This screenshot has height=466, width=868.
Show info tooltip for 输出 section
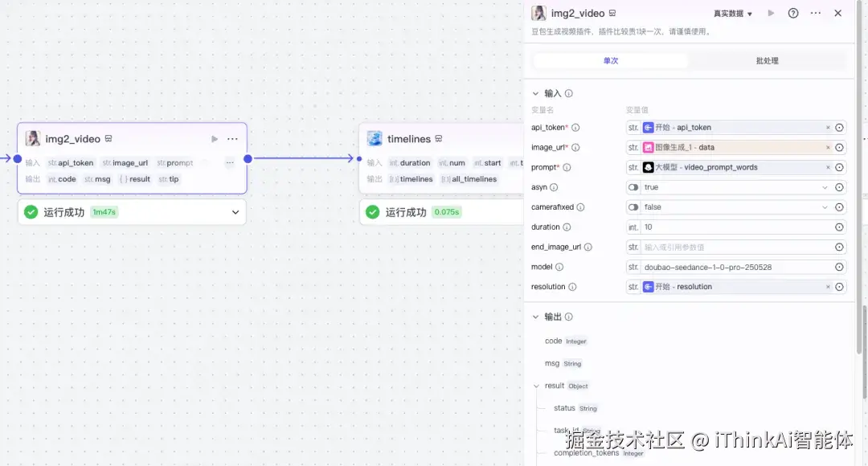(568, 317)
